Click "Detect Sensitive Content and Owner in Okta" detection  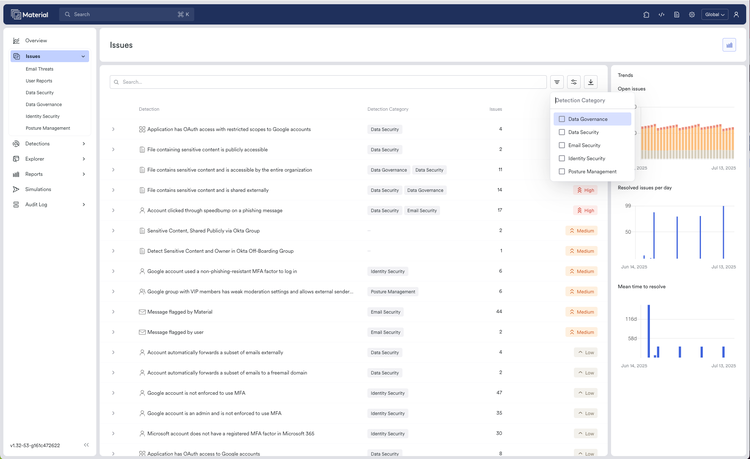221,251
